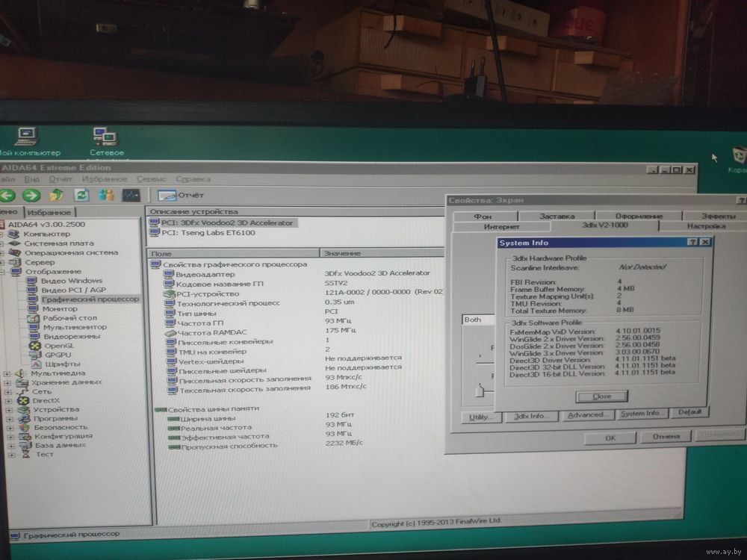Open the Both dropdown in 3dfx tab
Viewport: 747px width, 560px height.
(x=479, y=320)
